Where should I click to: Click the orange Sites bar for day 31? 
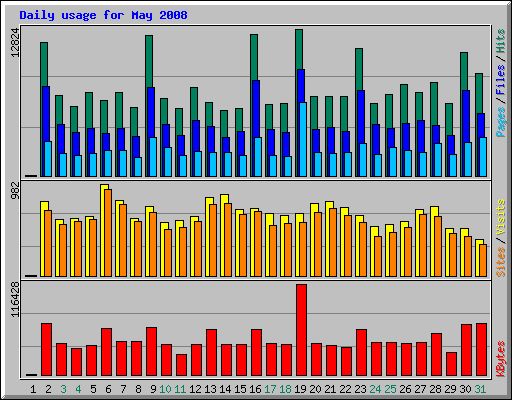pyautogui.click(x=483, y=261)
